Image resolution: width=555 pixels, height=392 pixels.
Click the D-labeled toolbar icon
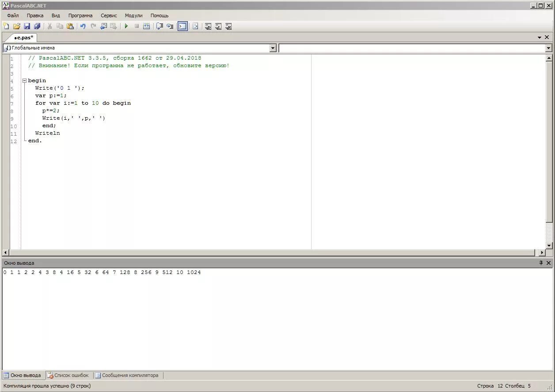coord(208,27)
